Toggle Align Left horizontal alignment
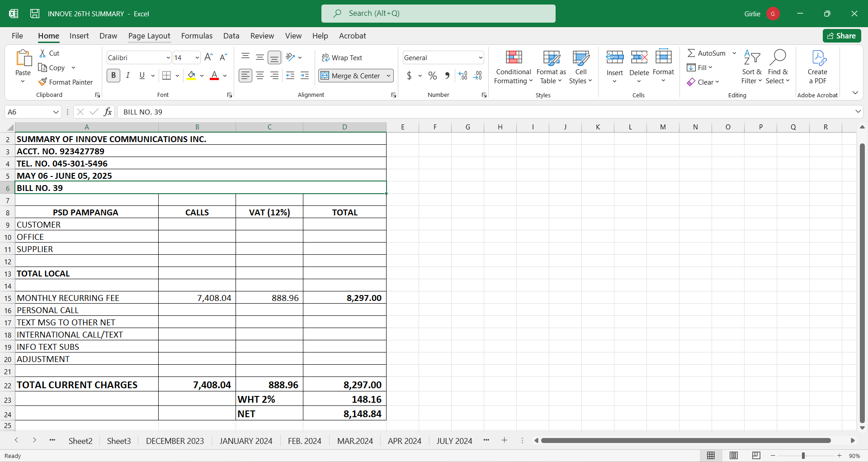868x462 pixels. tap(245, 76)
